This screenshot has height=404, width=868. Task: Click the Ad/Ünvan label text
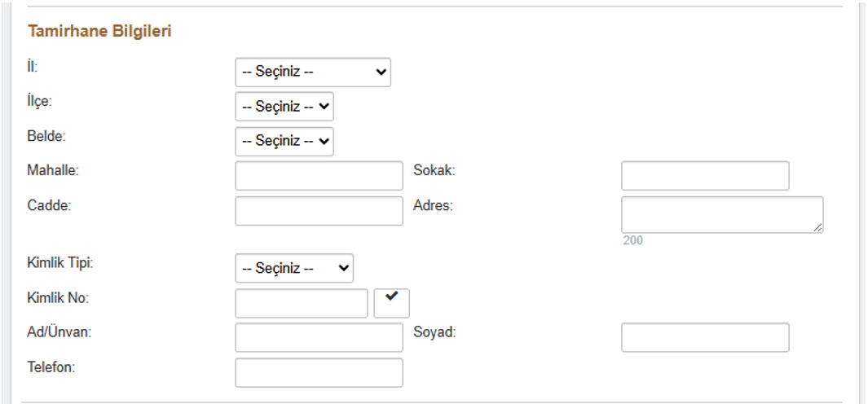point(59,332)
